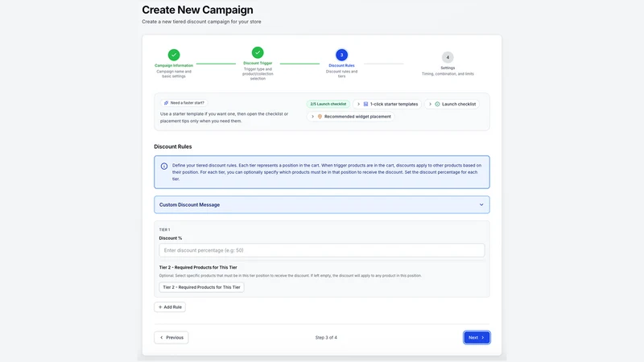Click the Need a faster start tag
644x362 pixels.
pos(184,103)
